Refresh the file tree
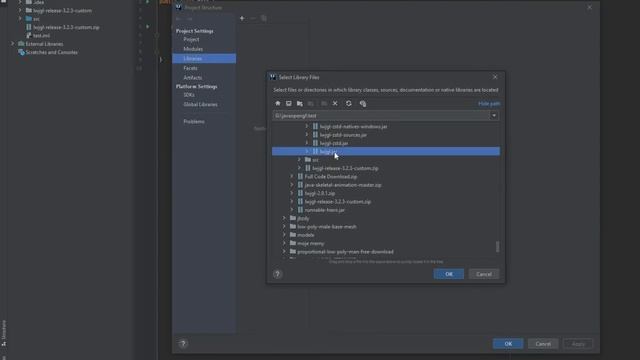Viewport: 640px width, 360px height. pos(349,104)
